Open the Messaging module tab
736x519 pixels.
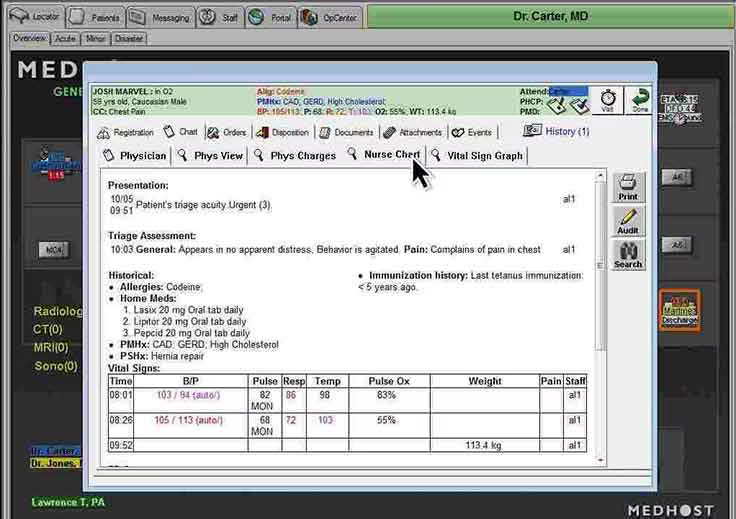pyautogui.click(x=161, y=18)
